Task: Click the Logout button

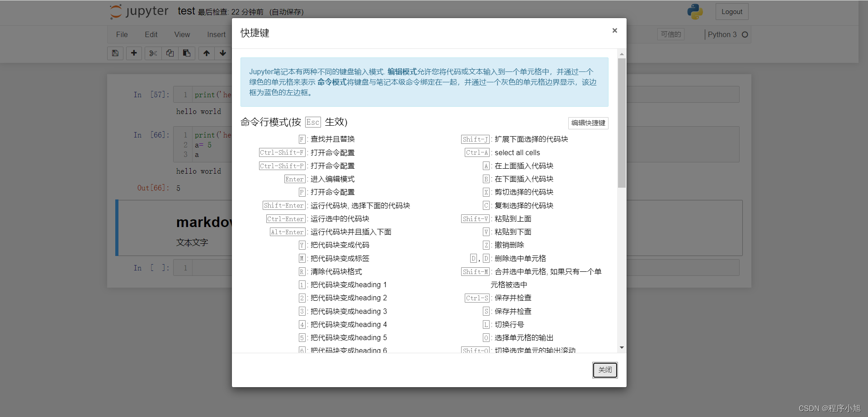Action: 732,12
